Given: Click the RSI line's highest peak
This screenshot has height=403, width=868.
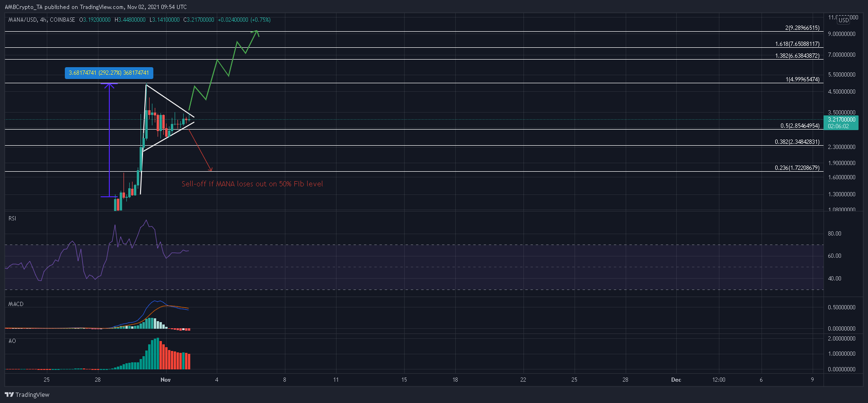Looking at the screenshot, I should click(146, 220).
